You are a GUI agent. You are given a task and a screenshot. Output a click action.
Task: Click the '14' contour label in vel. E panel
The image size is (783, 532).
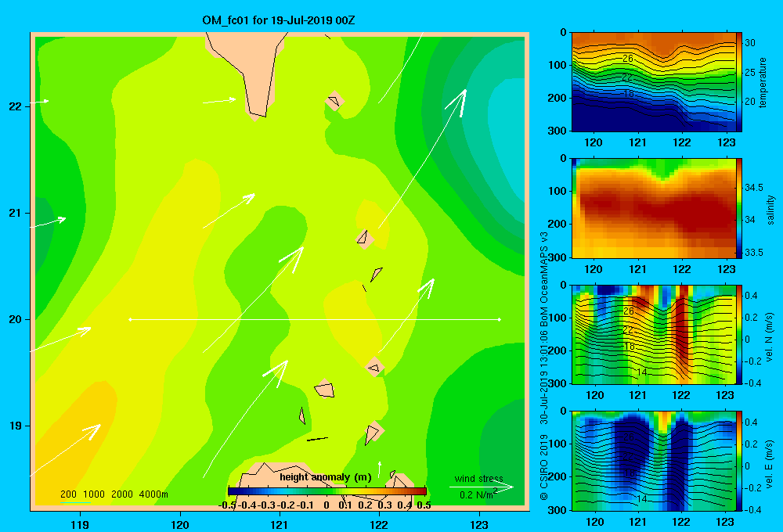pos(642,498)
